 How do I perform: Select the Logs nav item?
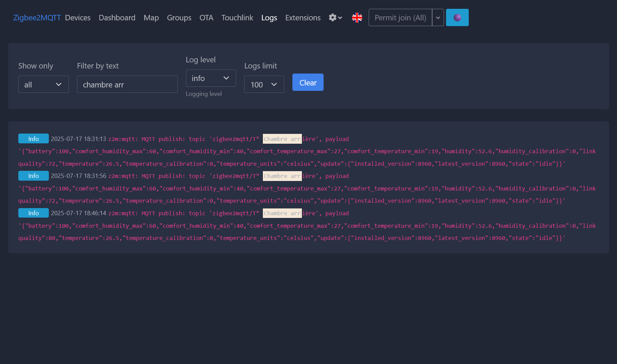[269, 18]
